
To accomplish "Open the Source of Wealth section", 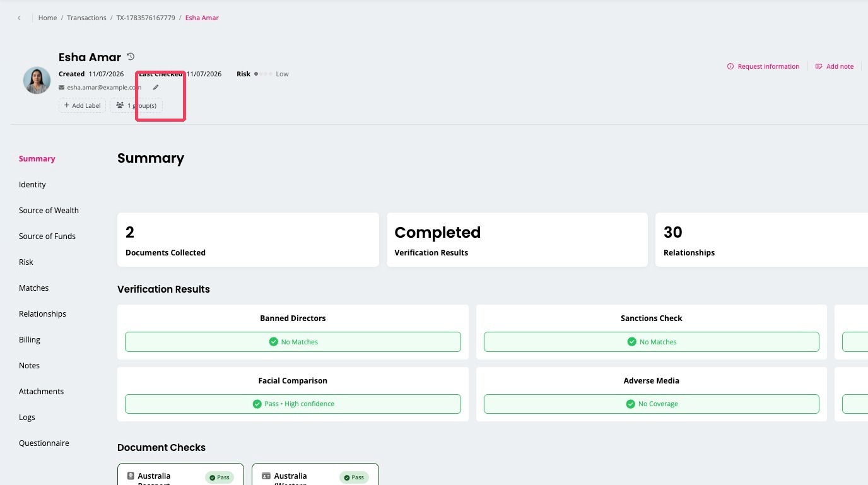I will 49,211.
